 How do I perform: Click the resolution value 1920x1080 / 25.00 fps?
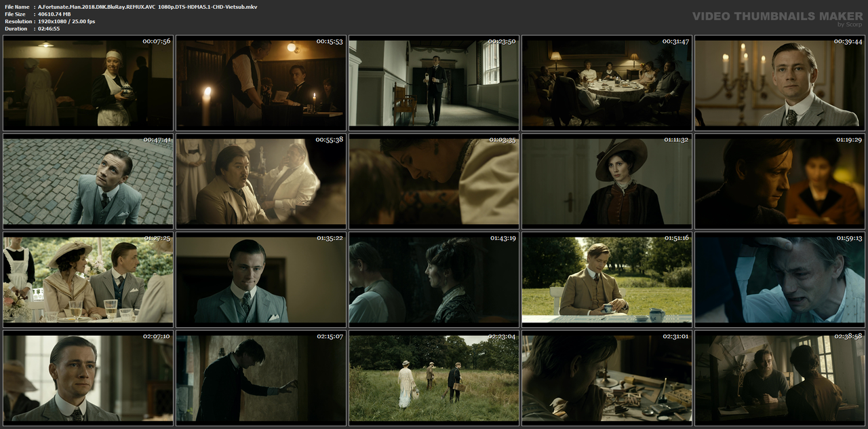pyautogui.click(x=66, y=22)
